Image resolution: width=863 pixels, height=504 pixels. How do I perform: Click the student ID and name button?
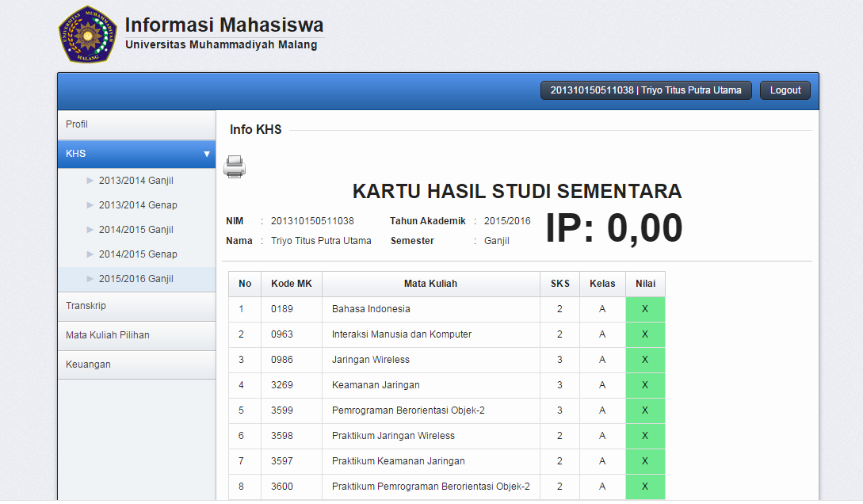coord(646,90)
